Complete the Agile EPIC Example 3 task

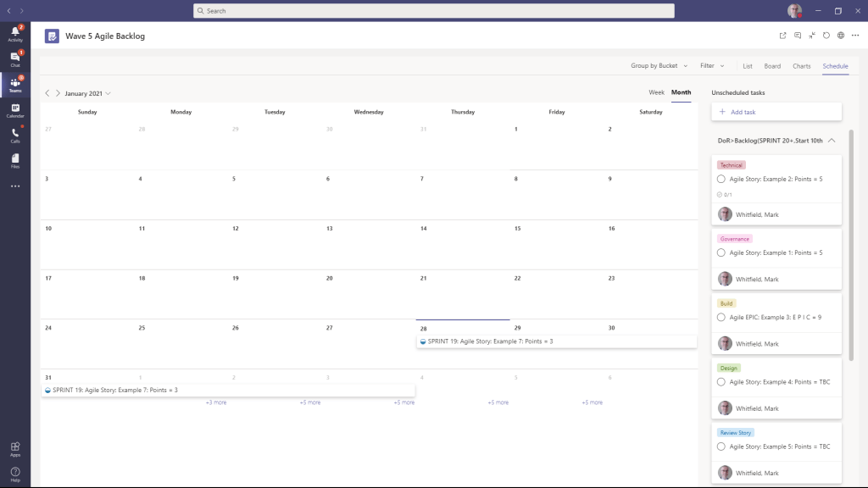[x=721, y=317]
